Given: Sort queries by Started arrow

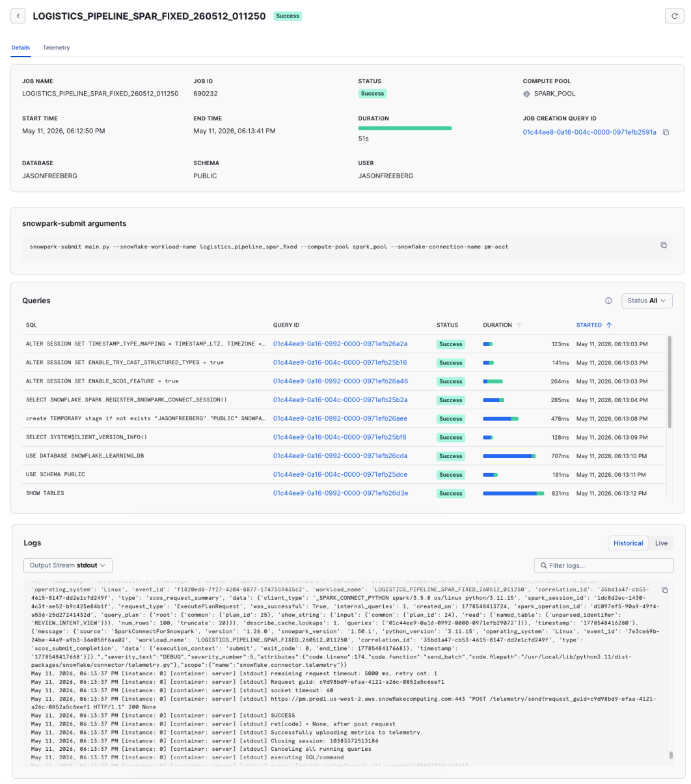Looking at the screenshot, I should point(609,325).
